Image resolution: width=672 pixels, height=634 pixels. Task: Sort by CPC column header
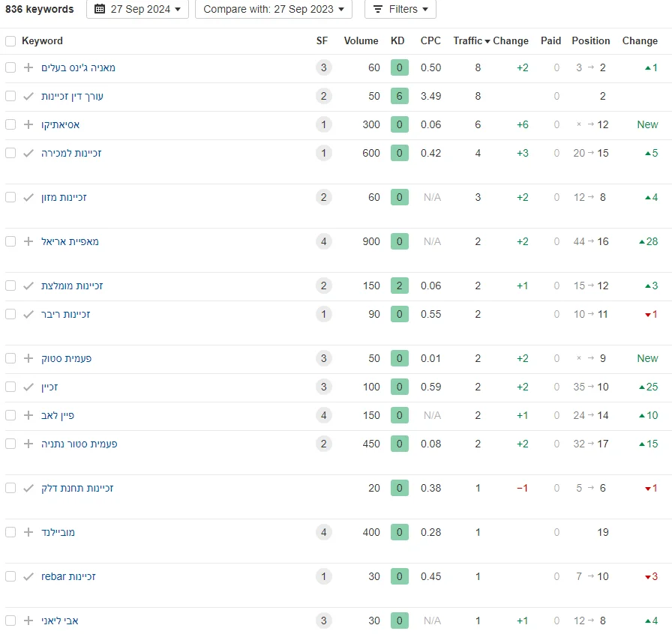pyautogui.click(x=430, y=40)
